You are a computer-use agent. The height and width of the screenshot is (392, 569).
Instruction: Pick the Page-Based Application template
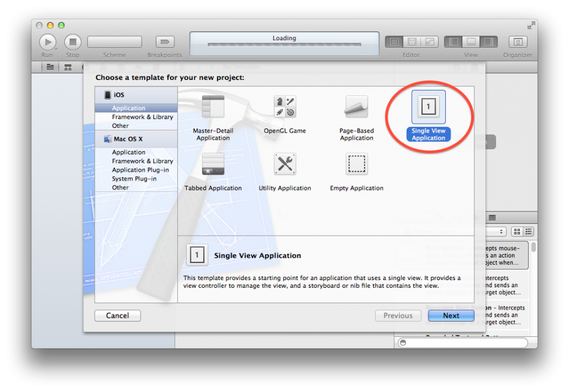tap(356, 107)
